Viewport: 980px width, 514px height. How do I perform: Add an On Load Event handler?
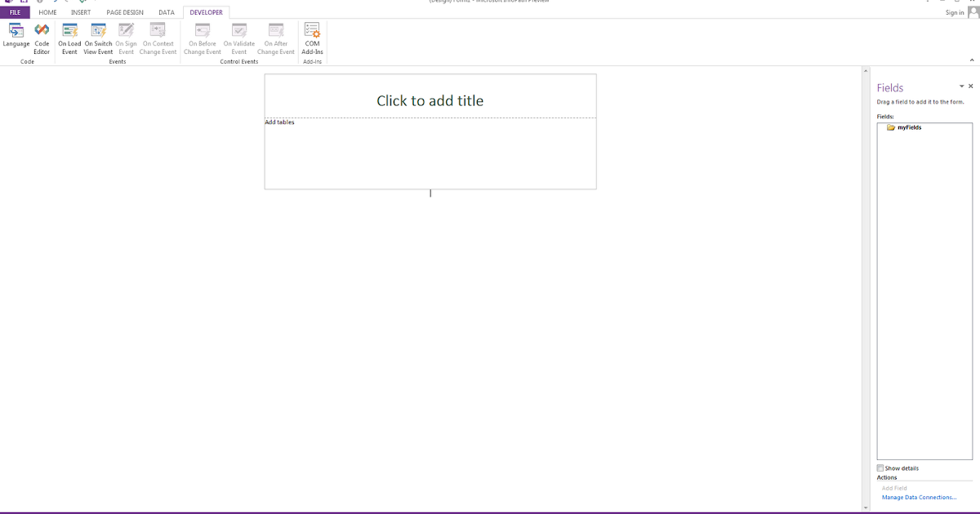pos(69,38)
